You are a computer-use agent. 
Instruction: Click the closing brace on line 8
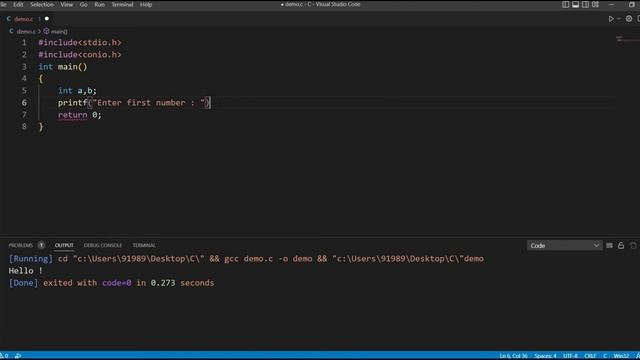[x=41, y=127]
